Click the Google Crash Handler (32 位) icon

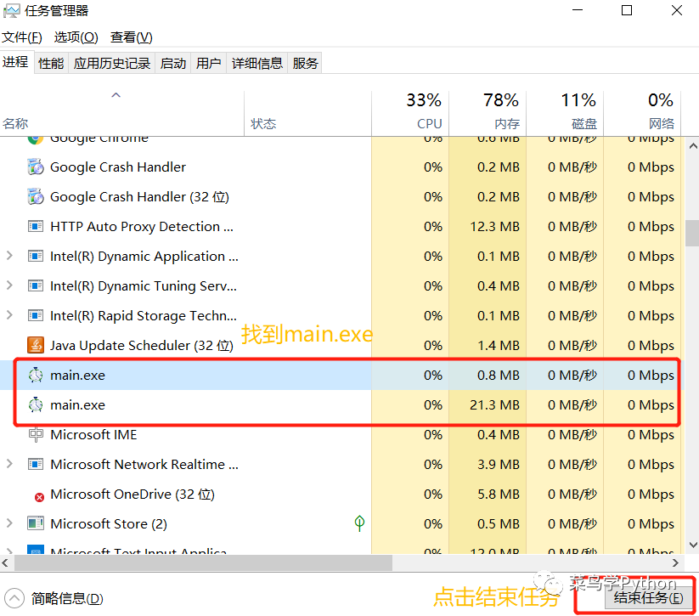point(36,197)
